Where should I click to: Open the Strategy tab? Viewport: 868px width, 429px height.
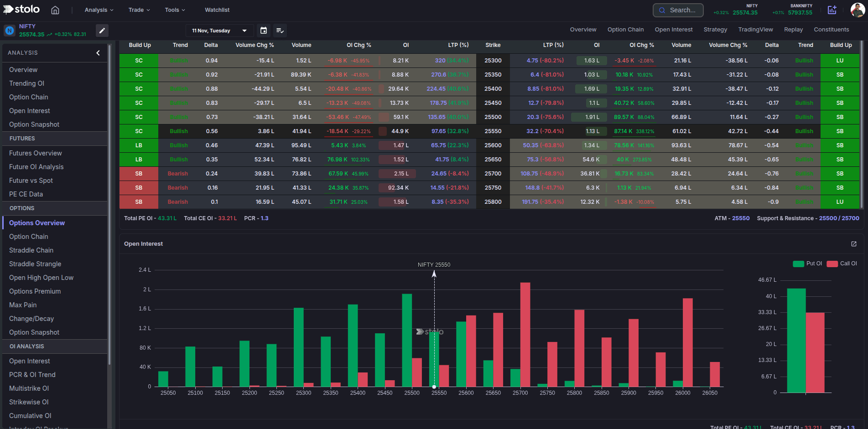715,29
